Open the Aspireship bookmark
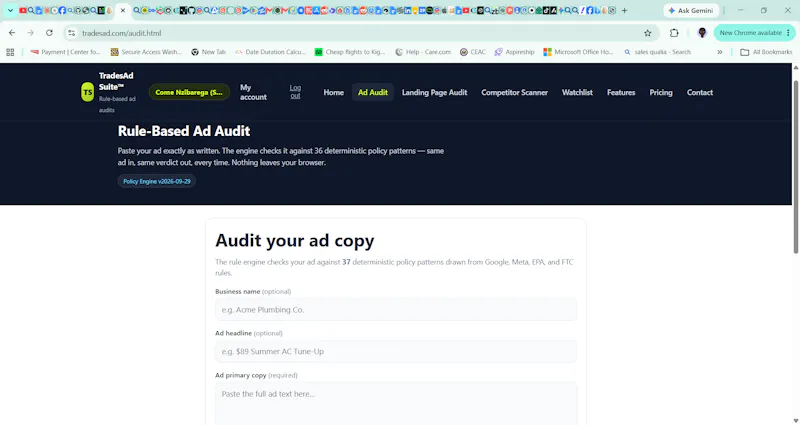800x425 pixels. pos(514,52)
